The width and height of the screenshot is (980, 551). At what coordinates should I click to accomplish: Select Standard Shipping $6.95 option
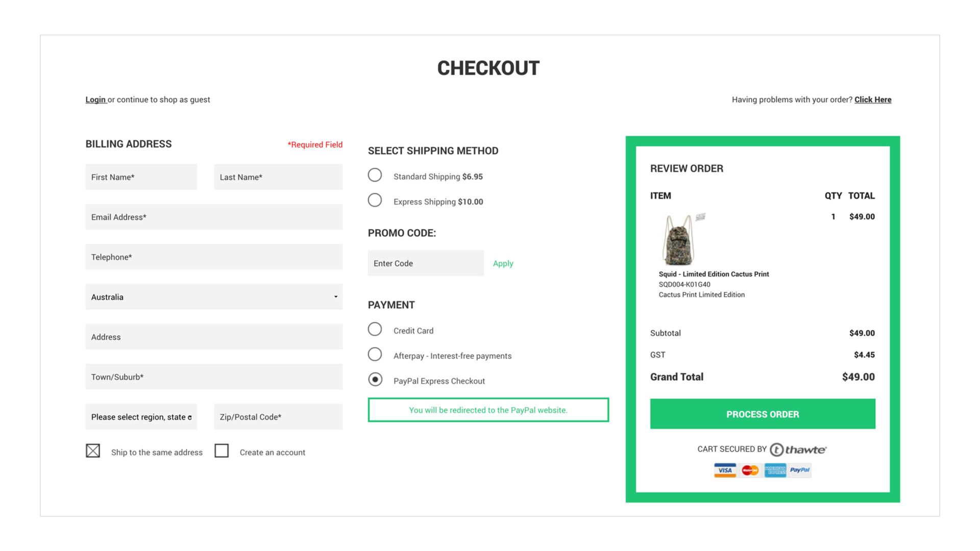click(x=375, y=176)
